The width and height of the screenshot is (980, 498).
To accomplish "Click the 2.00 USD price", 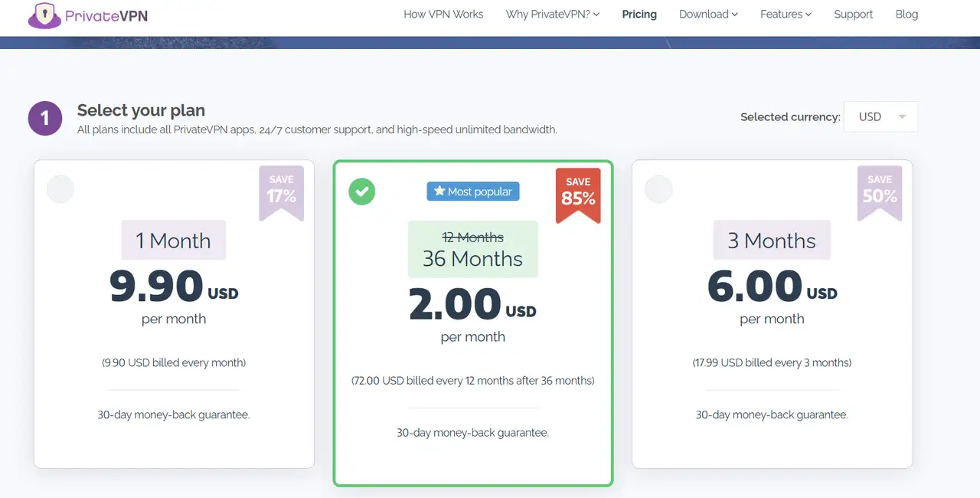I will point(472,304).
